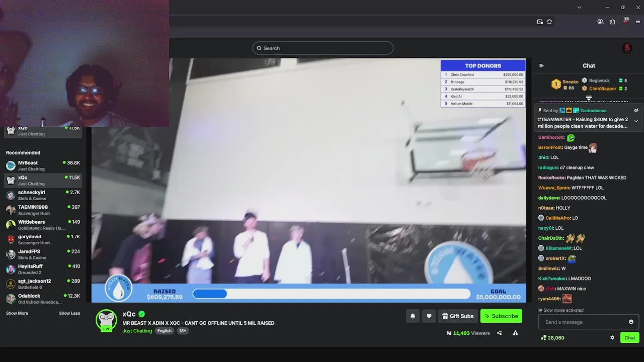
Task: Open the browser account profile icon
Action: point(600,22)
